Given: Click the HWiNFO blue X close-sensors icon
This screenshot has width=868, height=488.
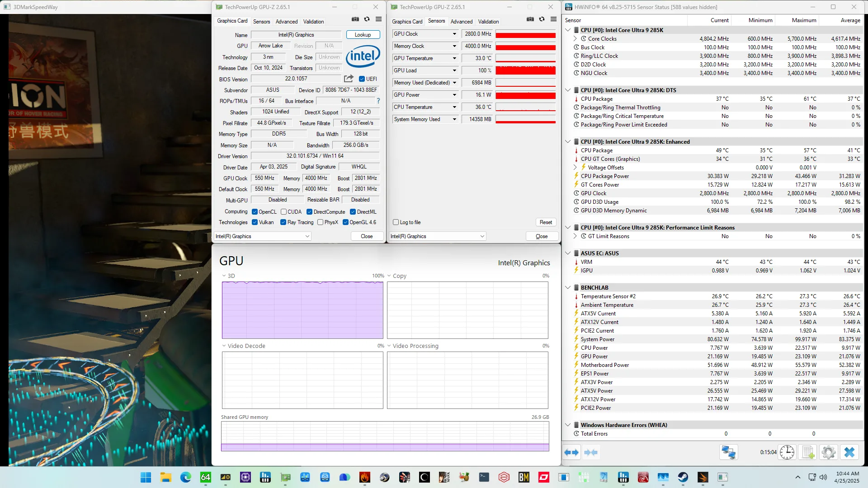Looking at the screenshot, I should click(x=849, y=452).
